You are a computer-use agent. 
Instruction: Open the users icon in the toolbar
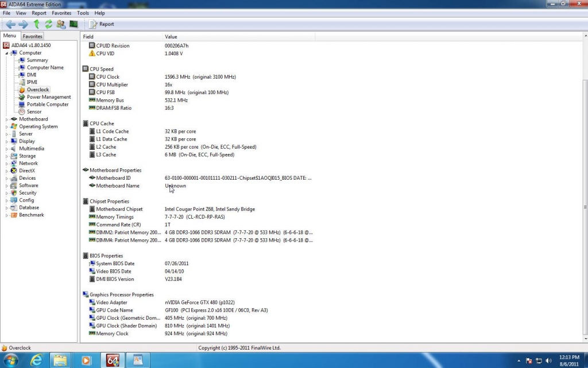(x=61, y=24)
